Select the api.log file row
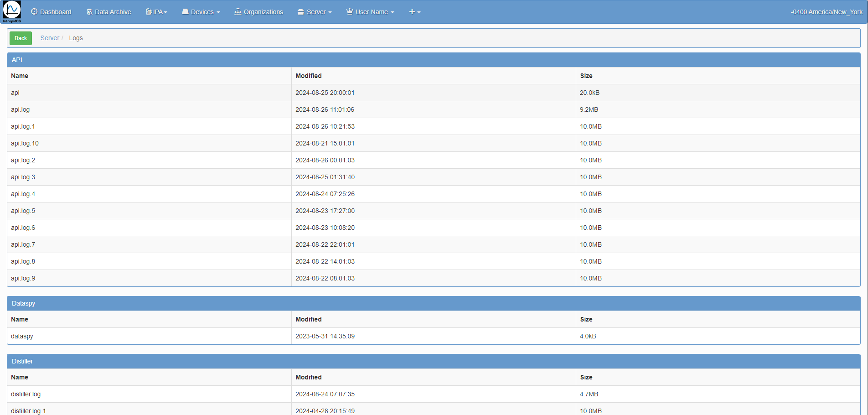 pyautogui.click(x=434, y=109)
